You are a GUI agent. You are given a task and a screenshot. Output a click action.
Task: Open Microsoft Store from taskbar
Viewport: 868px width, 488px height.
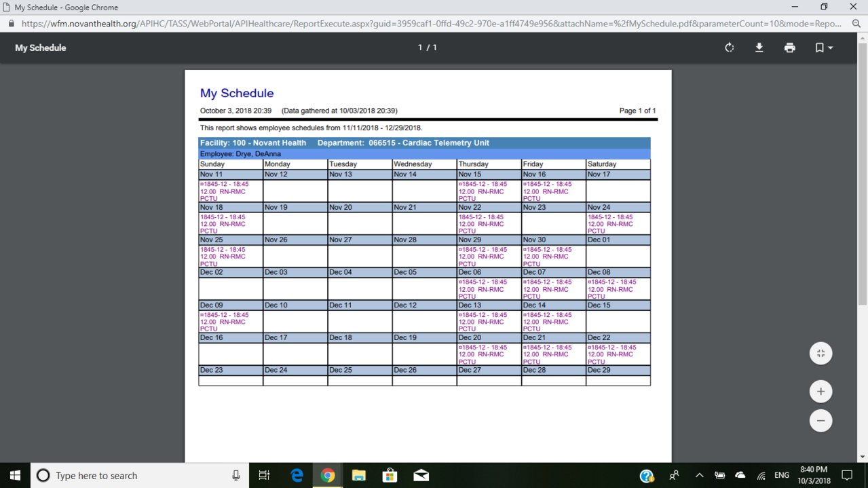pos(390,475)
